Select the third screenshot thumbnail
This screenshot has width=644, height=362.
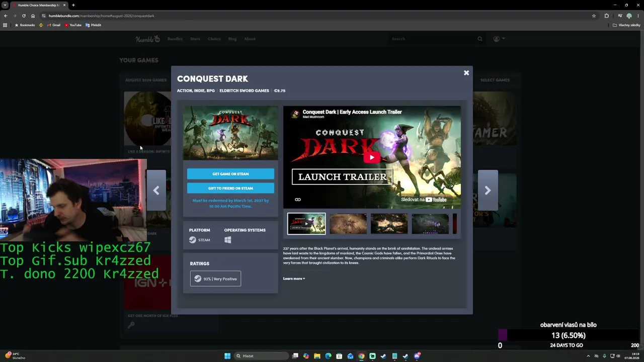coord(389,224)
